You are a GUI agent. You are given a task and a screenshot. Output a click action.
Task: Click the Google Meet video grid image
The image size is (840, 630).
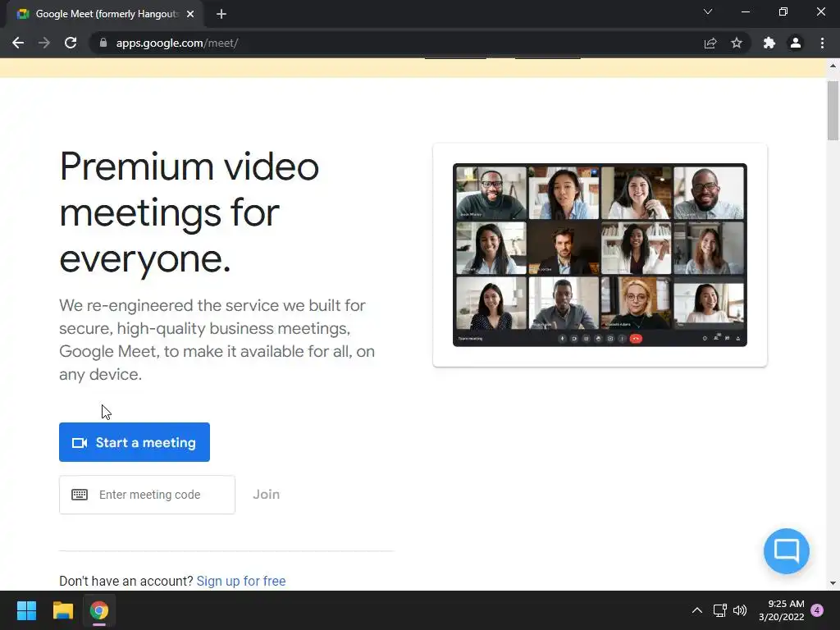pyautogui.click(x=600, y=255)
